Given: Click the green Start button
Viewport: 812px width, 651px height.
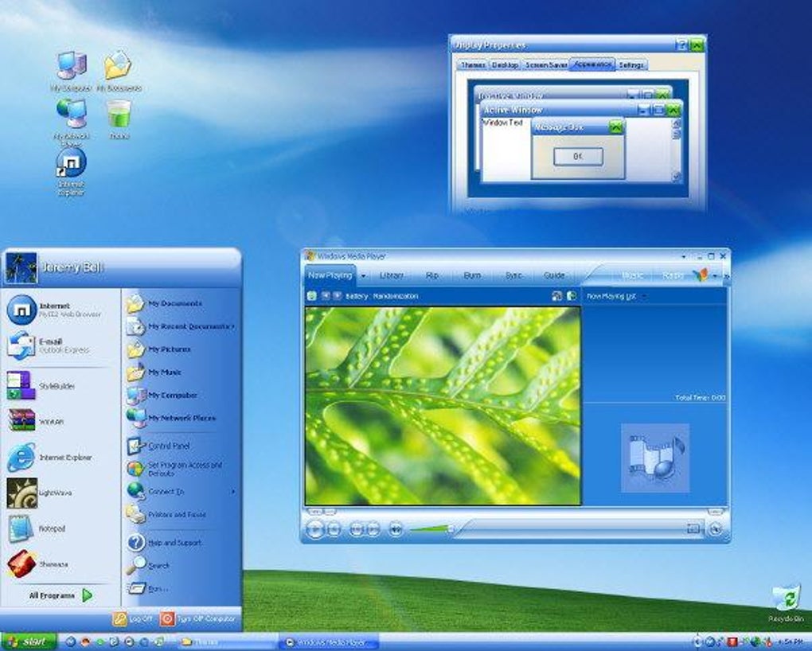Looking at the screenshot, I should [28, 641].
